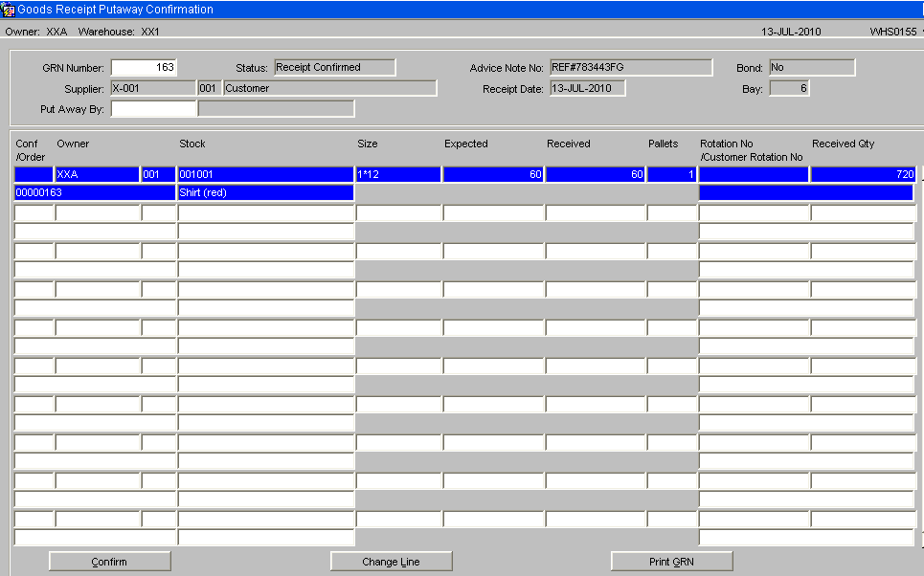This screenshot has height=576, width=924.
Task: Click the Size column header
Action: (367, 144)
